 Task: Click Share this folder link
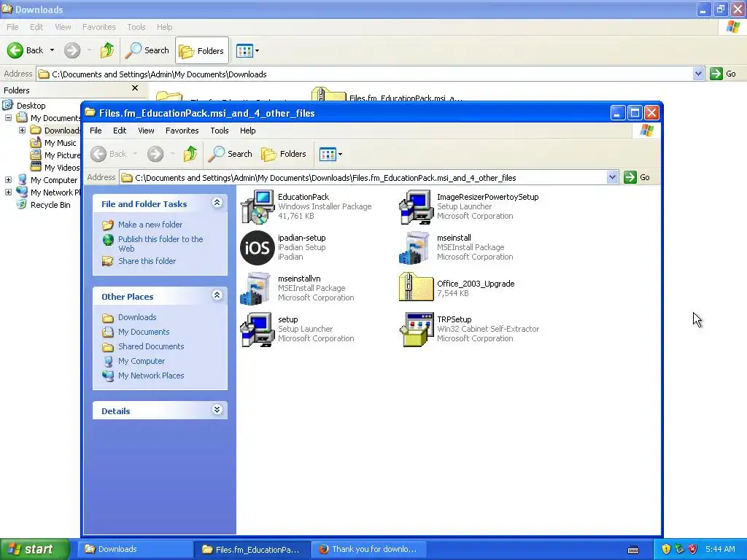coord(147,261)
